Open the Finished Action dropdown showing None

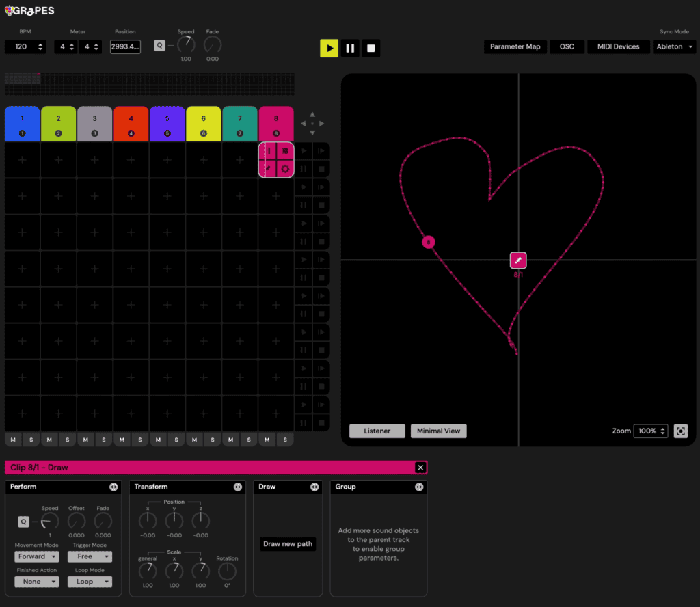[37, 582]
